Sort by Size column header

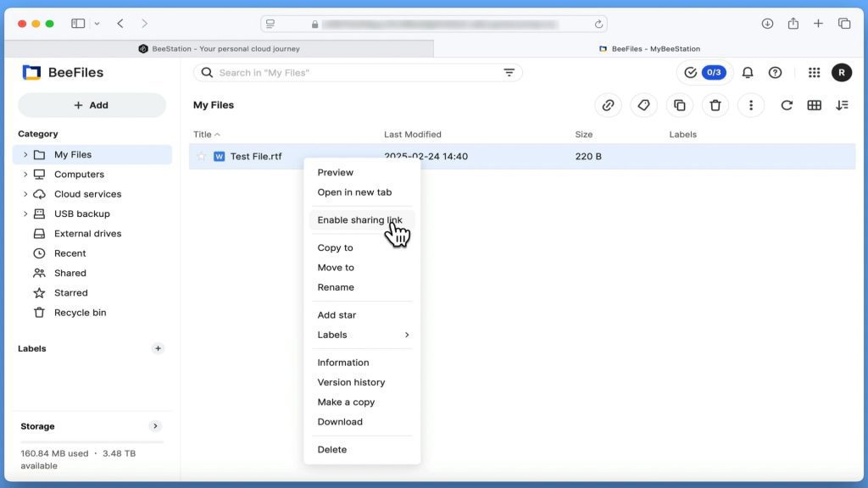point(583,135)
